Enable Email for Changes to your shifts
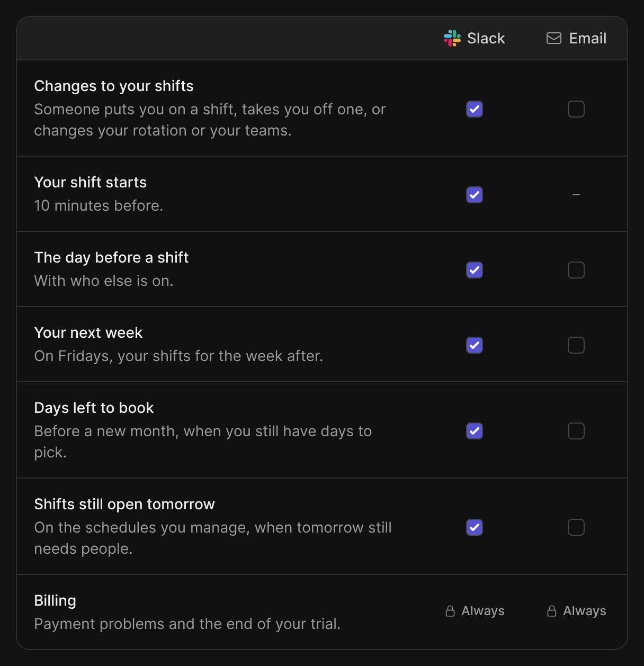The width and height of the screenshot is (644, 666). click(576, 109)
